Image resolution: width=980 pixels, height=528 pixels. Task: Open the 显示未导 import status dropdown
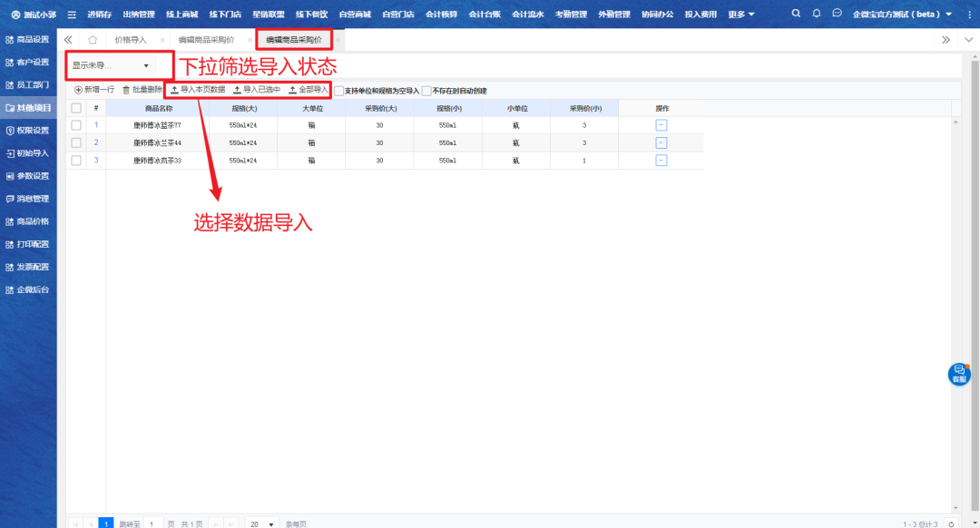pyautogui.click(x=111, y=65)
